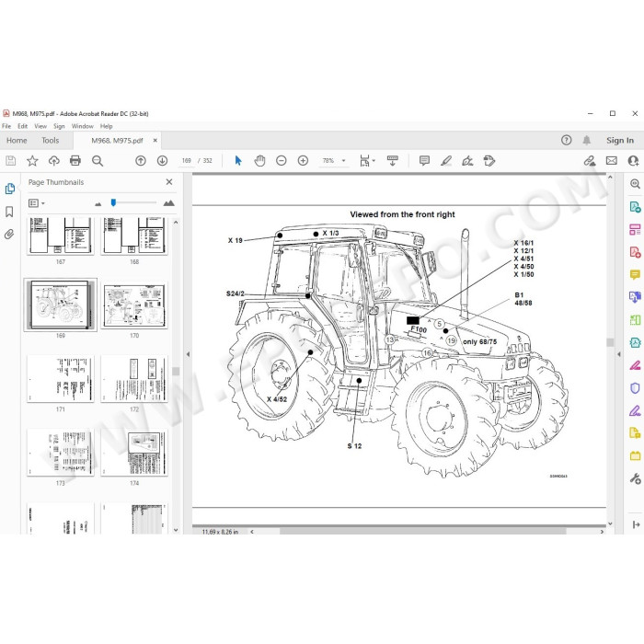
Task: Select the M968, M975.pdf tab
Action: (x=117, y=141)
